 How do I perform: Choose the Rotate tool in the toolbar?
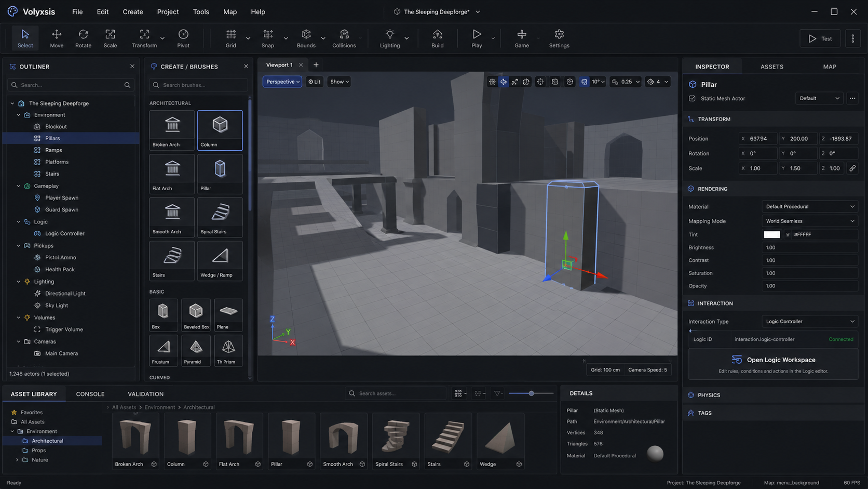coord(83,38)
